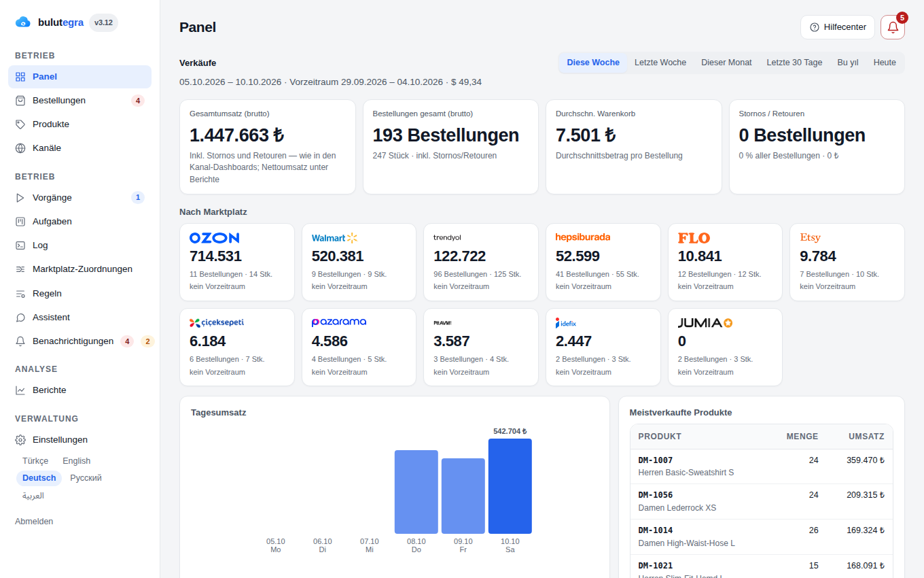Switch language to English
This screenshot has height=578, width=924.
coord(77,461)
